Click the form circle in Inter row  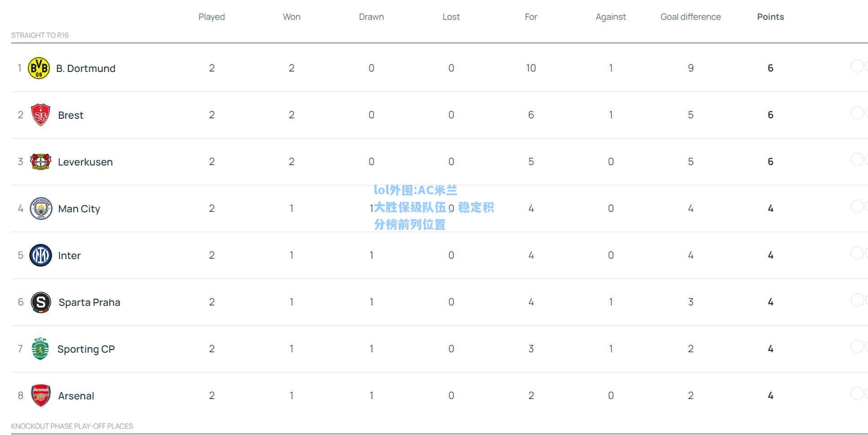857,253
